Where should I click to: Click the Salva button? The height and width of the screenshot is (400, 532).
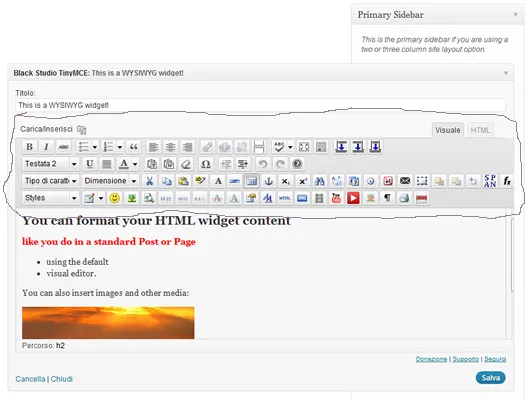491,378
